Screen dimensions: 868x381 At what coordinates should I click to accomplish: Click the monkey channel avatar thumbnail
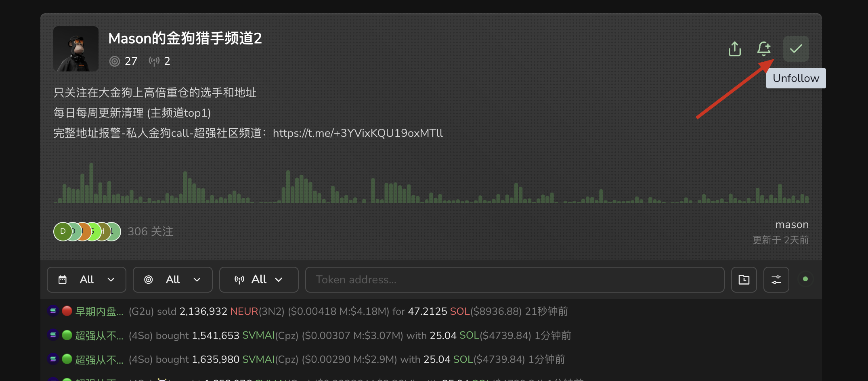click(x=76, y=49)
